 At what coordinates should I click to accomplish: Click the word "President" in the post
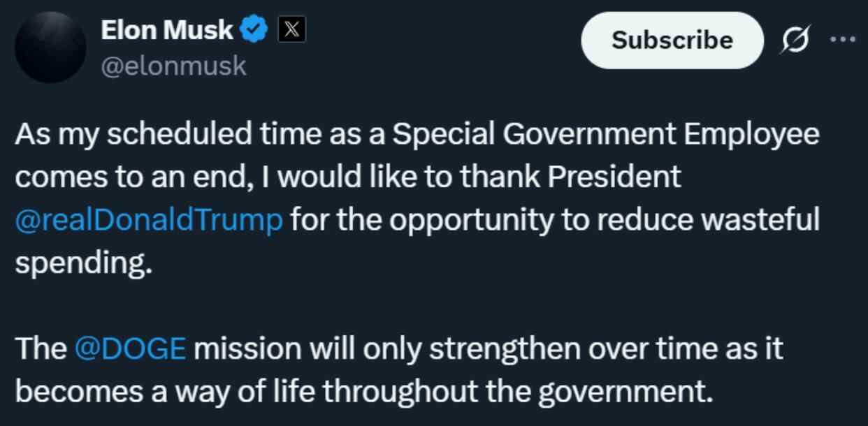pos(614,177)
